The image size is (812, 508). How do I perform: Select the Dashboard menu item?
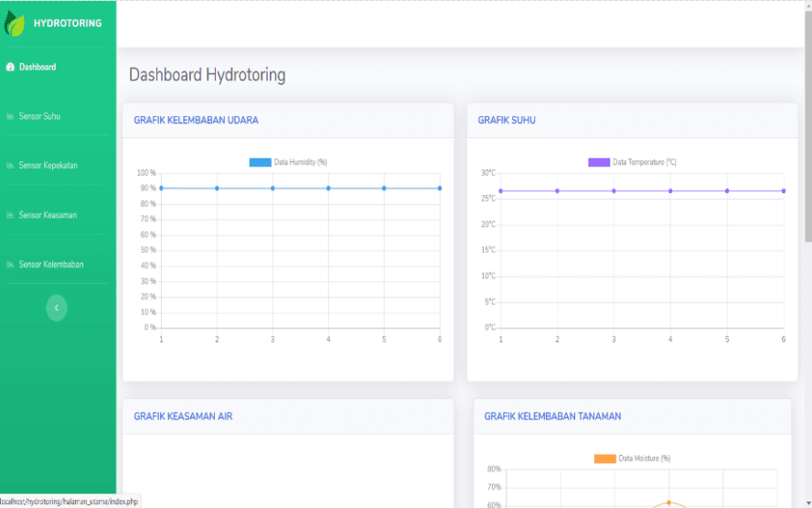pyautogui.click(x=37, y=67)
